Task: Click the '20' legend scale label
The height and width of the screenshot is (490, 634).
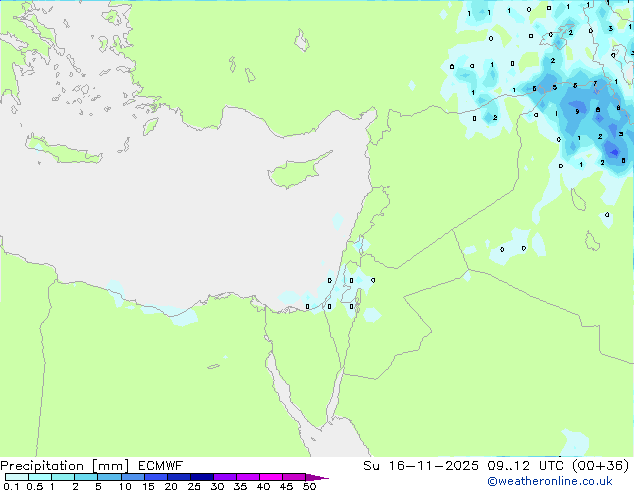Action: (x=171, y=486)
